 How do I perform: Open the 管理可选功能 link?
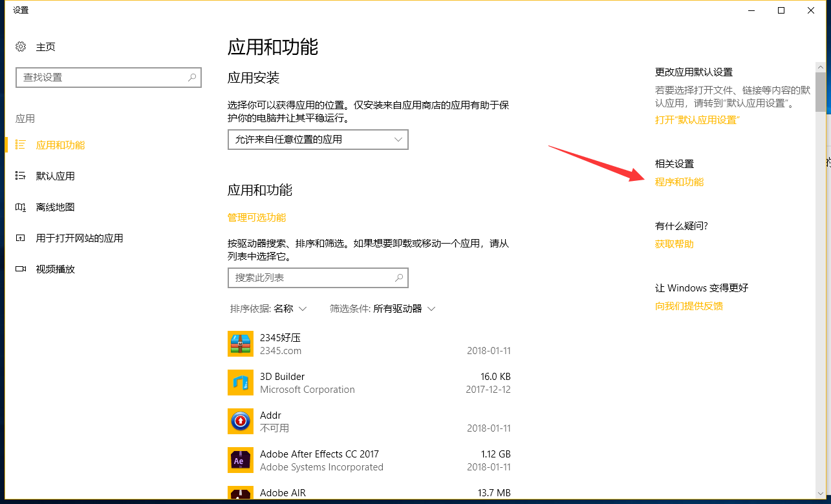click(257, 218)
